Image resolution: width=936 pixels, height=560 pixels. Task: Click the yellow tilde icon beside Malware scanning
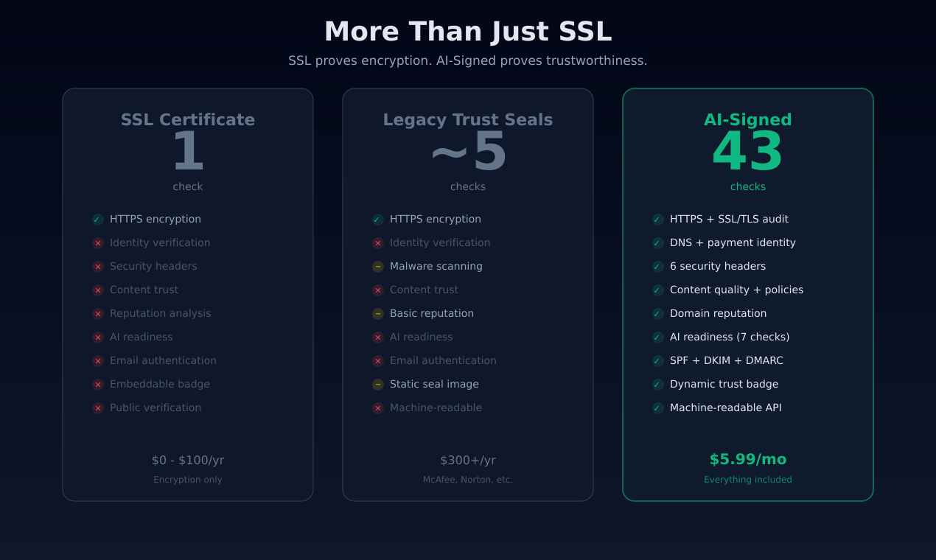coord(378,267)
